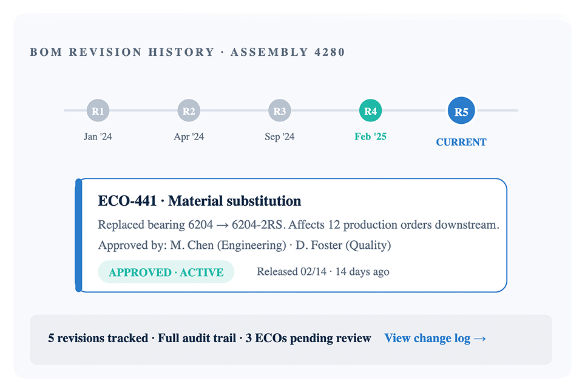Click the 5 revisions tracked summary text
585x392 pixels.
[x=209, y=338]
